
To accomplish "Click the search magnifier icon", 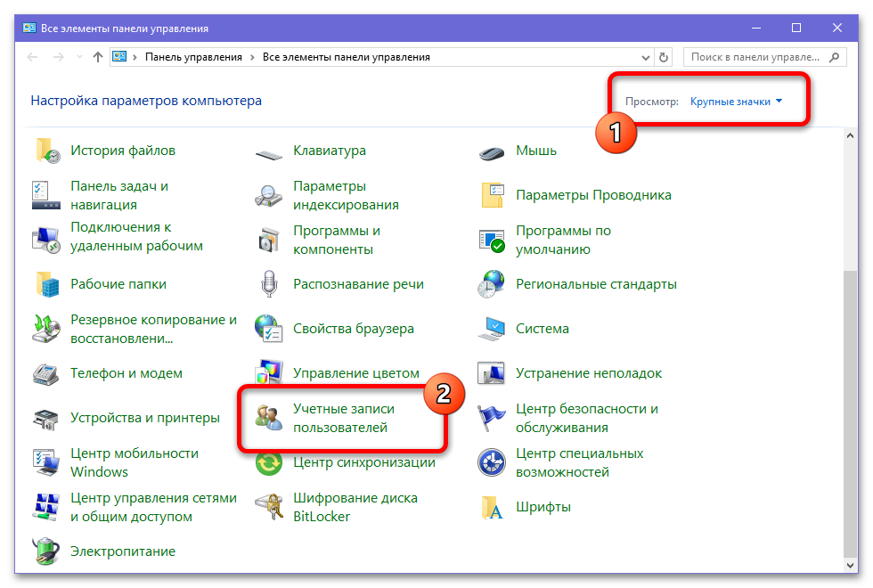I will (834, 57).
